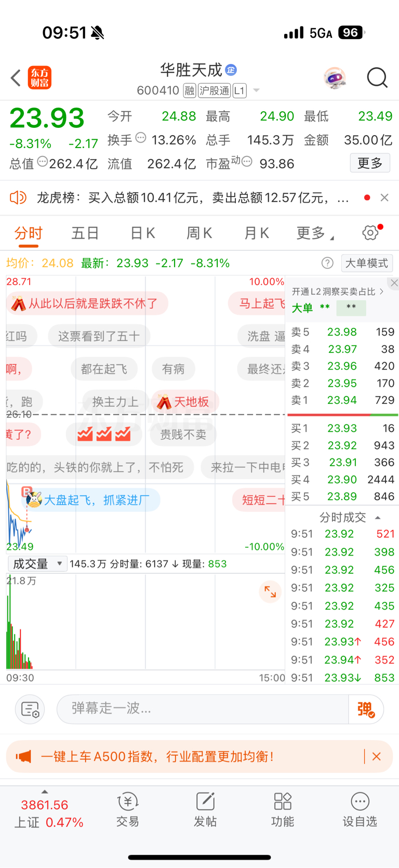
Task: Open the danmaku settings list icon
Action: pyautogui.click(x=30, y=709)
